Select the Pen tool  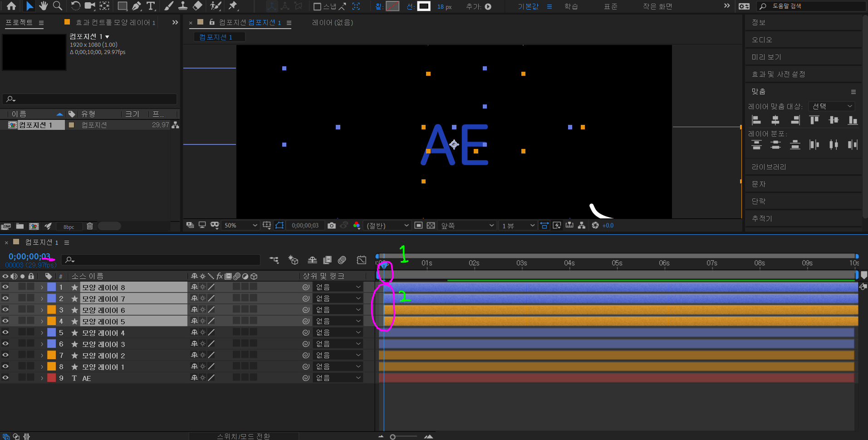pos(137,6)
